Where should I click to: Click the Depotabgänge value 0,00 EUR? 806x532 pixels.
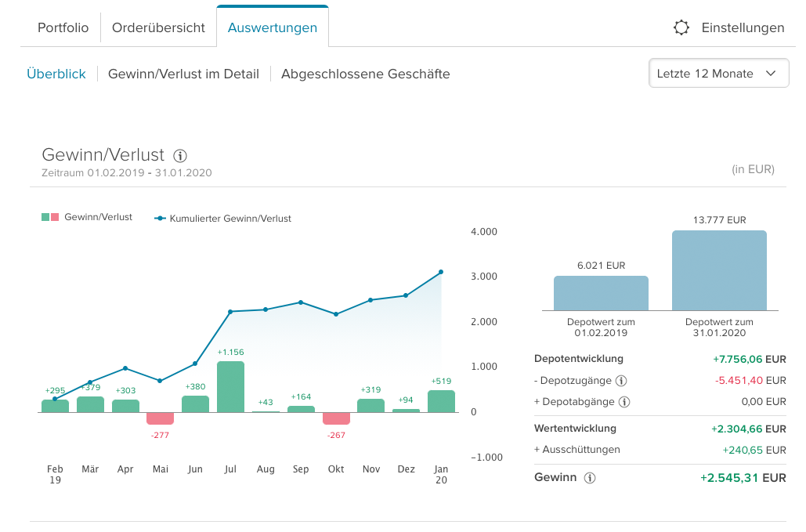point(764,402)
